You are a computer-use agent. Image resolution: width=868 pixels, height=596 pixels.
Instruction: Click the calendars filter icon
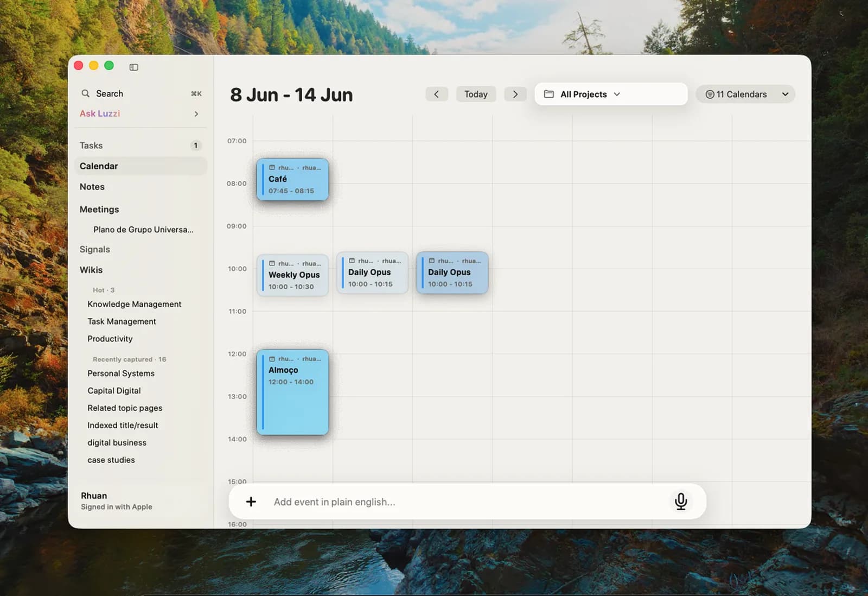(710, 94)
